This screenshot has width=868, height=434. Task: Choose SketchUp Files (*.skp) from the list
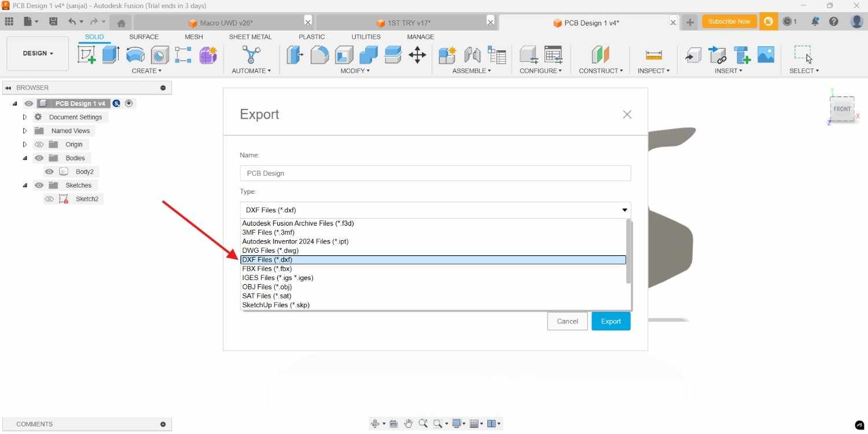(433, 305)
